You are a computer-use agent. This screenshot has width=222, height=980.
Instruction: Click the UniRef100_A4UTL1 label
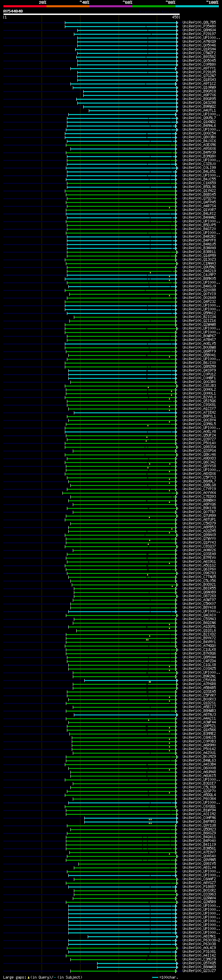coord(199,110)
